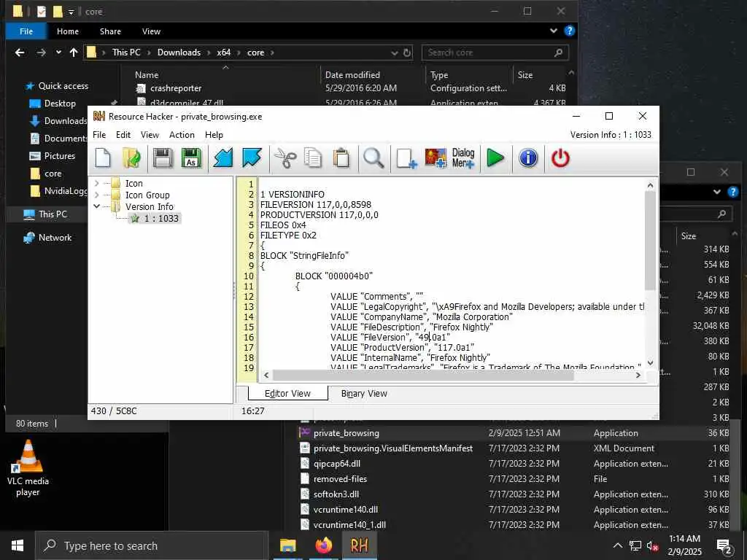This screenshot has height=560, width=747.
Task: Click the Paste clipboard icon
Action: click(x=341, y=158)
